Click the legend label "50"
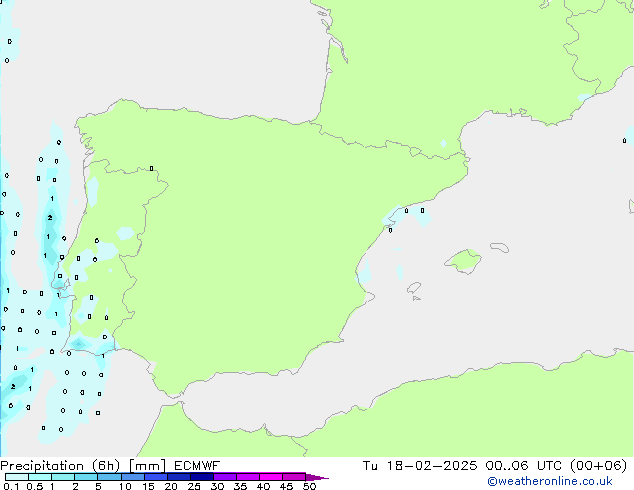The height and width of the screenshot is (490, 634). pos(309,486)
